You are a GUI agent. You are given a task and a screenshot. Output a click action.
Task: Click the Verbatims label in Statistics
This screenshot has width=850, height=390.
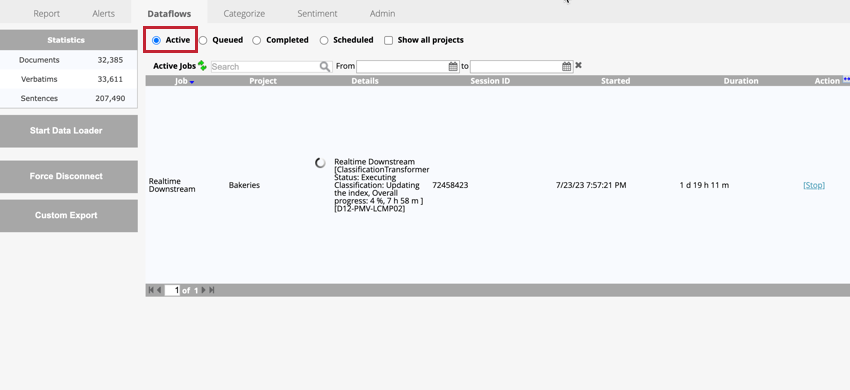[x=39, y=79]
